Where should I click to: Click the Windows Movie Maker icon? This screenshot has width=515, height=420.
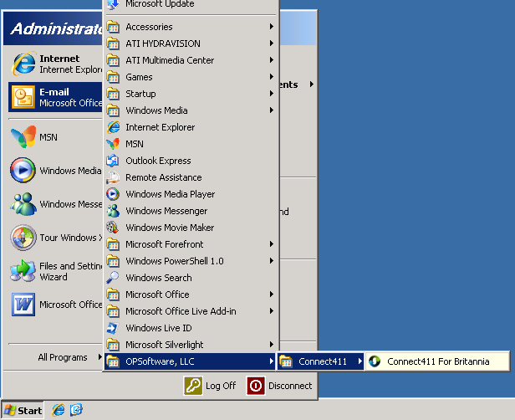113,228
